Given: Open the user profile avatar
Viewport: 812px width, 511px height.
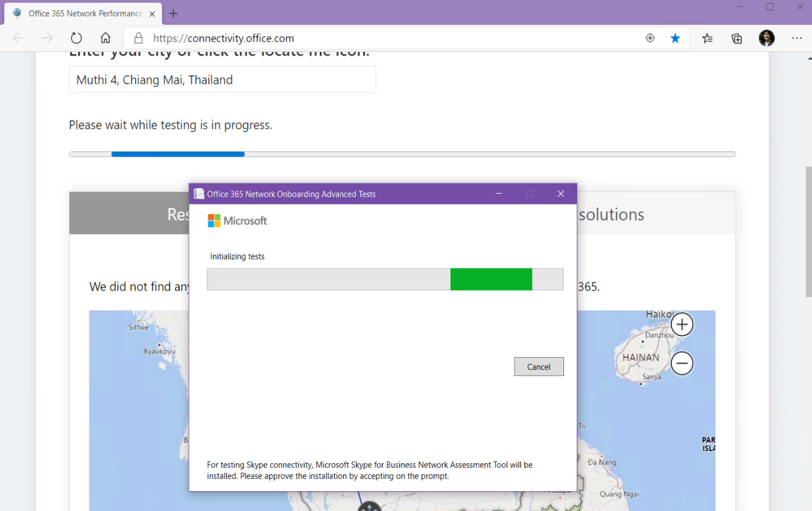Looking at the screenshot, I should [766, 39].
